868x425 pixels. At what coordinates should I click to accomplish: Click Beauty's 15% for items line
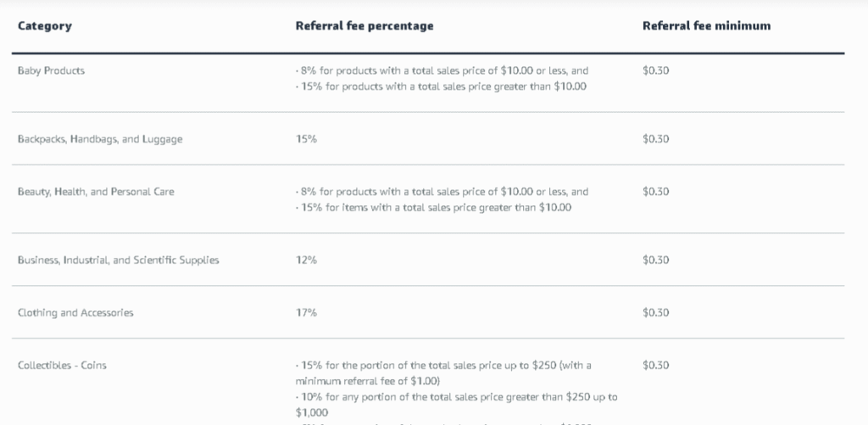pos(432,208)
